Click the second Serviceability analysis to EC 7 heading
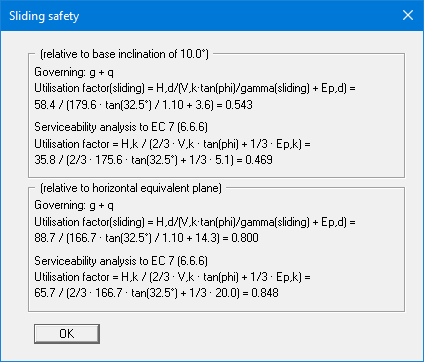This screenshot has height=362, width=424. (x=121, y=261)
